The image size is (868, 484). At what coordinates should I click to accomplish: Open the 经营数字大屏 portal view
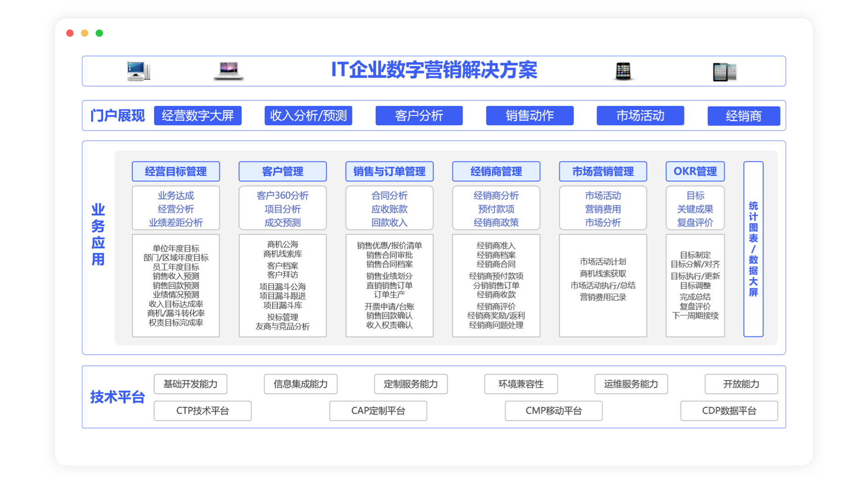pyautogui.click(x=198, y=115)
